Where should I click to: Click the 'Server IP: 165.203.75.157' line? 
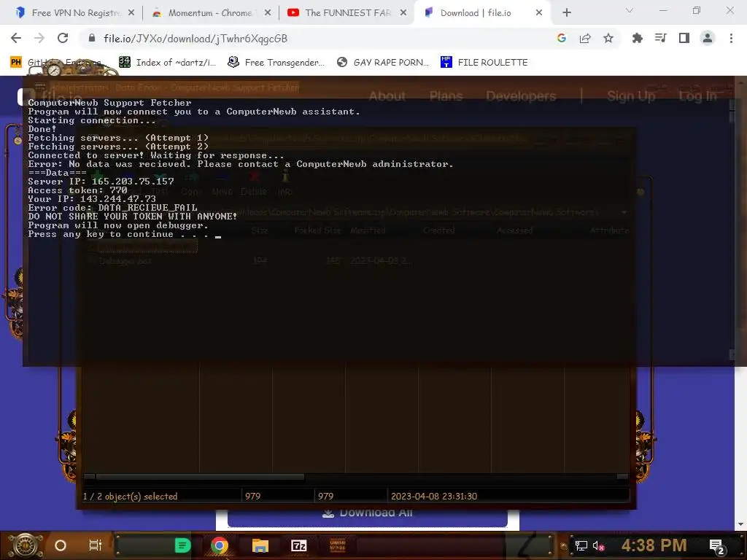click(x=101, y=182)
